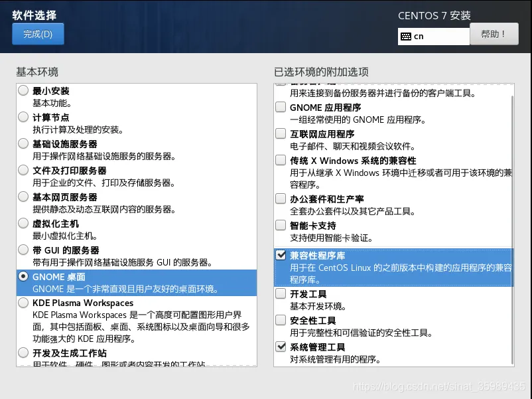
Task: Choose 开发及生成工作站 environment
Action: pyautogui.click(x=24, y=353)
